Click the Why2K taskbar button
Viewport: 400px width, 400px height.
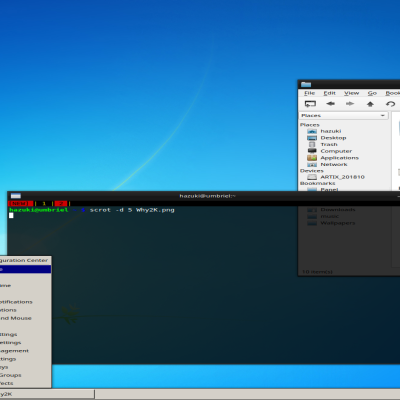pyautogui.click(x=47, y=394)
